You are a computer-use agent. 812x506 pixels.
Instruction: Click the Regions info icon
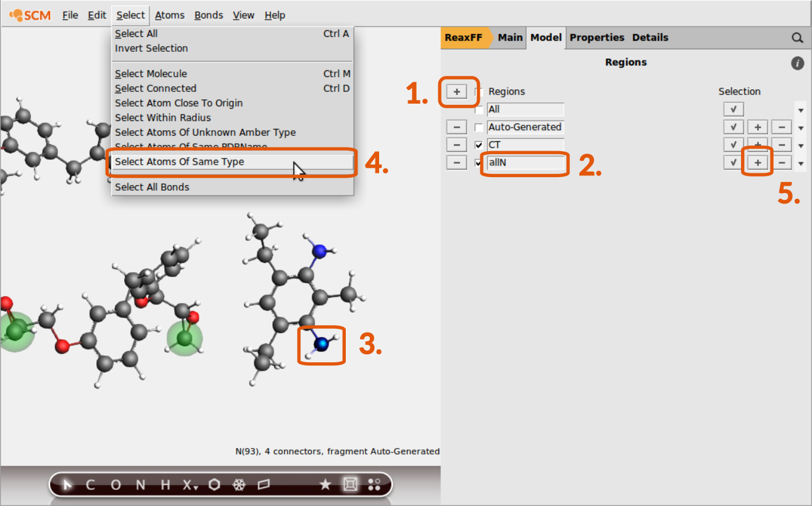(x=797, y=63)
